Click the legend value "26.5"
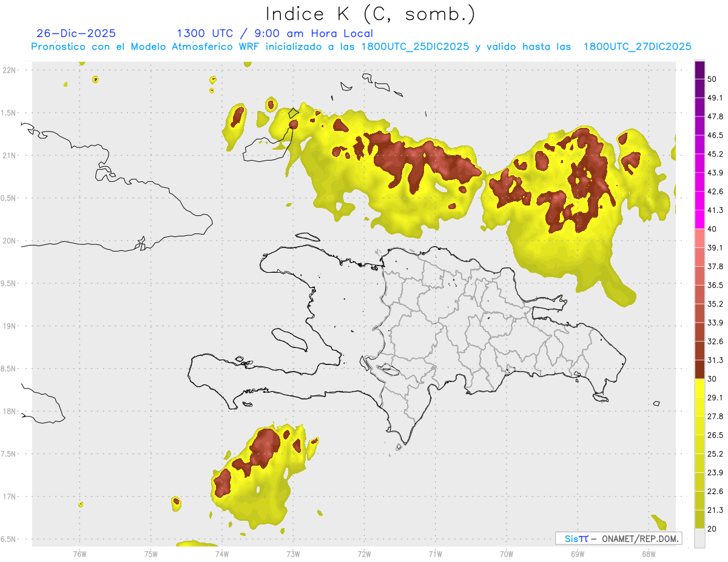 pos(715,435)
